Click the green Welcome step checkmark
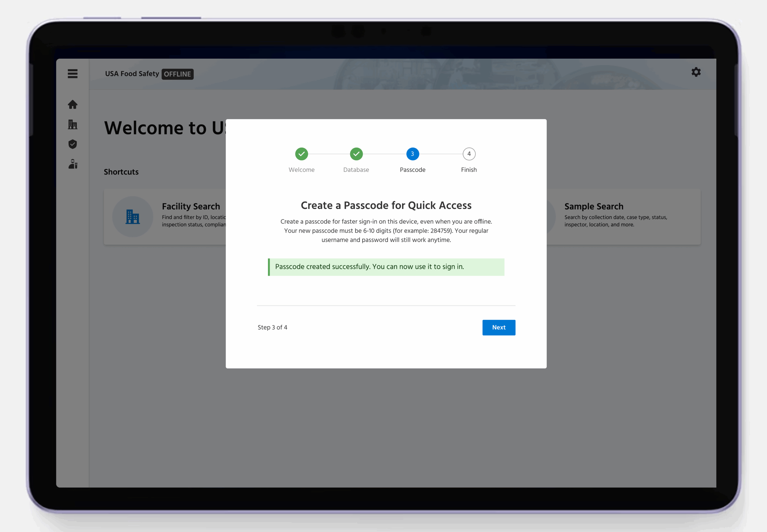This screenshot has height=532, width=767. [301, 154]
